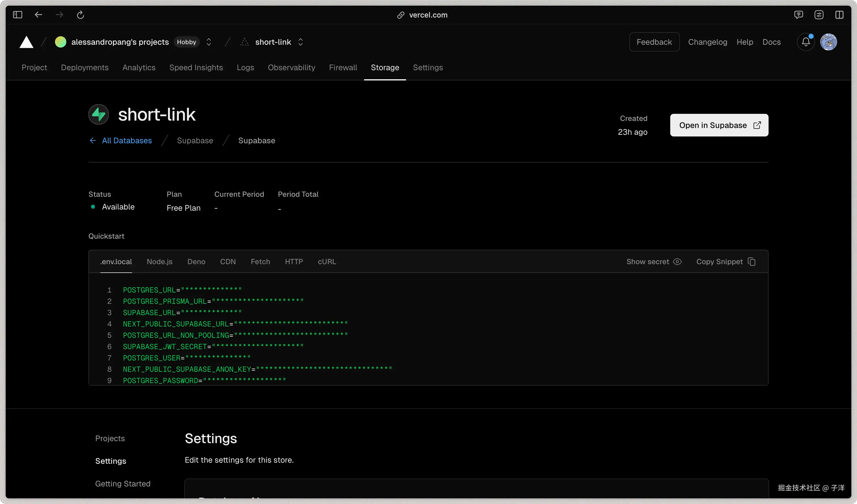
Task: Click the Supabase lightning bolt logo
Action: [99, 114]
